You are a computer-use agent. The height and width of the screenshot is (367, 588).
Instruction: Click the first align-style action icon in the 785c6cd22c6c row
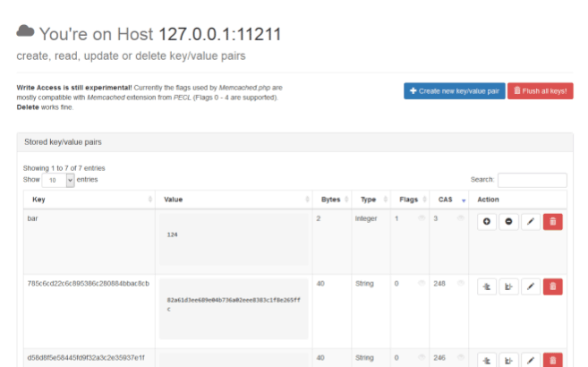[x=486, y=286]
